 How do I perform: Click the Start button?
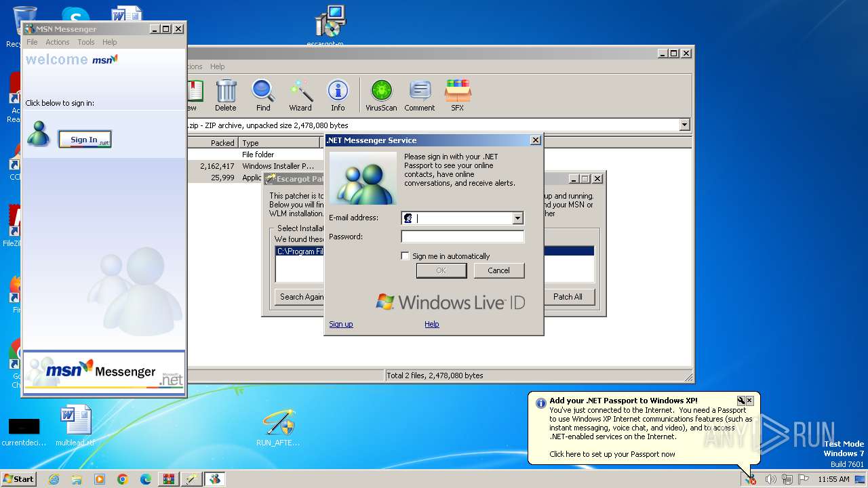pyautogui.click(x=19, y=479)
